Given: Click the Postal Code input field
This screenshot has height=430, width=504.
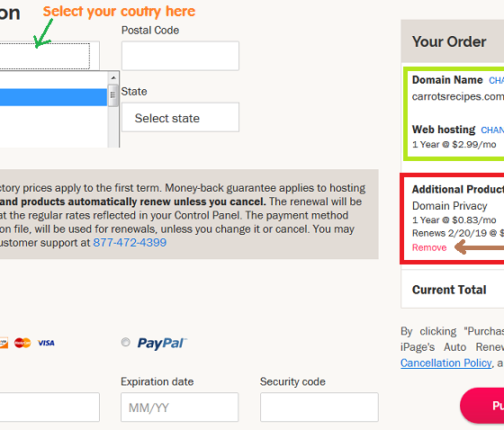Looking at the screenshot, I should click(x=180, y=56).
